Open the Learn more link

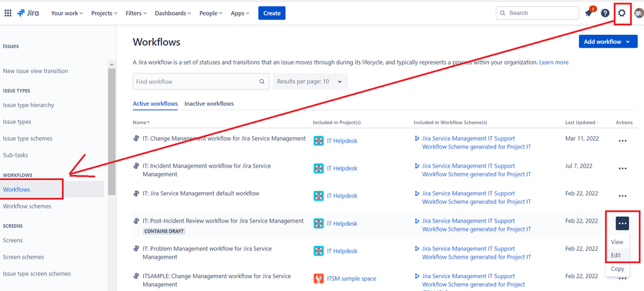[554, 62]
